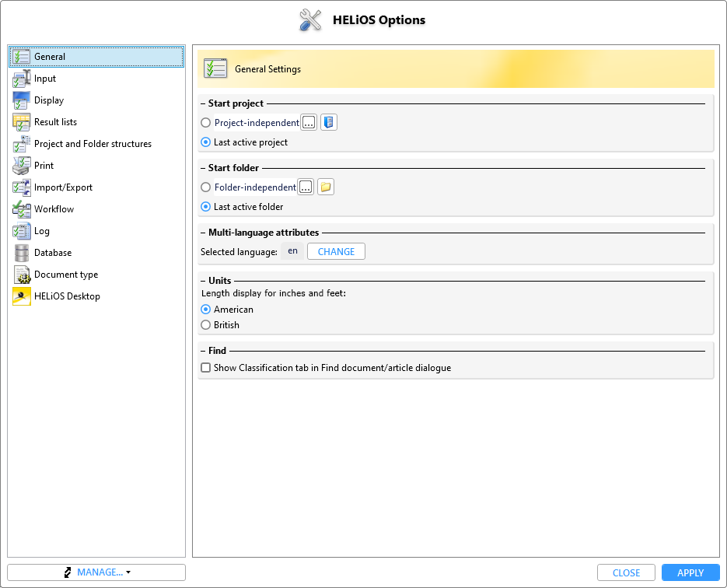Collapse the Multi-language attributes section
The width and height of the screenshot is (727, 588).
click(203, 233)
